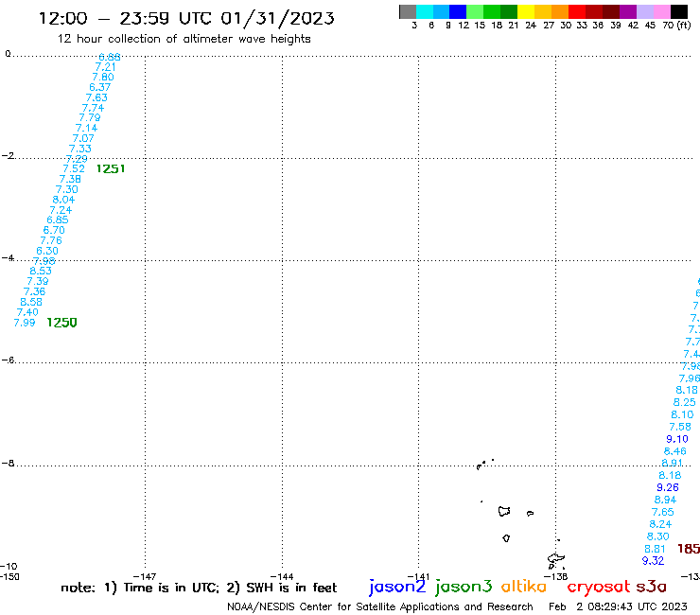The height and width of the screenshot is (615, 700).
Task: Click the dark blue 9.26 wave reading
Action: 668,487
